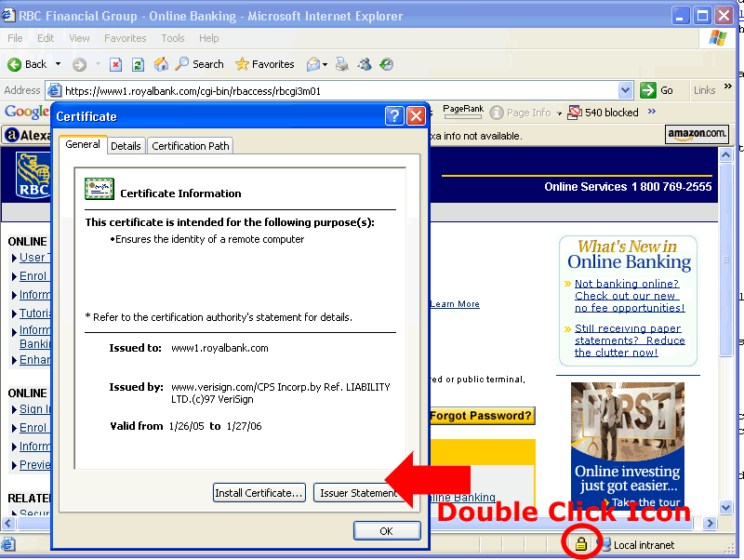
Task: Click the Stop loading icon
Action: point(115,64)
